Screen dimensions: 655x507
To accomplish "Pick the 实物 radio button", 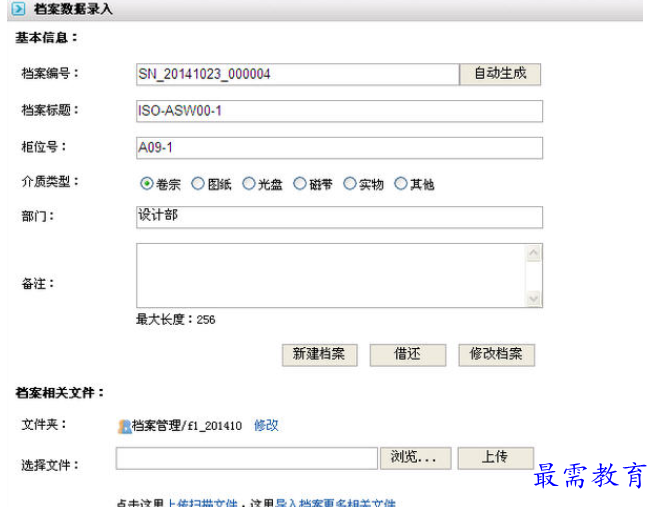I will [x=350, y=183].
